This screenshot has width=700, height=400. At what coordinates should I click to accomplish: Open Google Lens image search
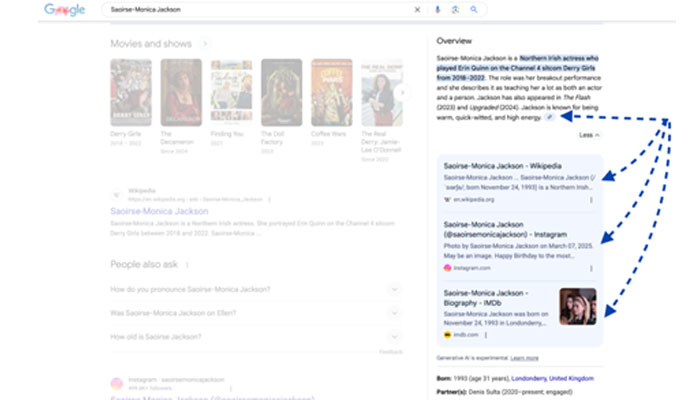(455, 10)
